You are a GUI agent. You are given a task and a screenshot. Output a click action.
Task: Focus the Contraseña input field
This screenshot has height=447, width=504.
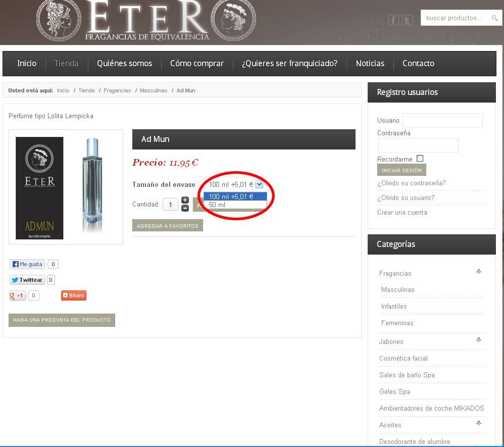pyautogui.click(x=418, y=145)
